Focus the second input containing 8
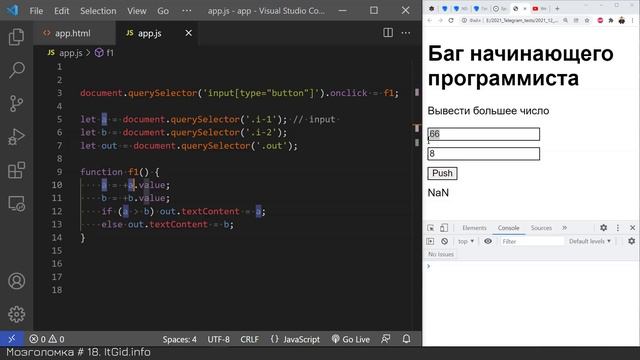 point(484,153)
